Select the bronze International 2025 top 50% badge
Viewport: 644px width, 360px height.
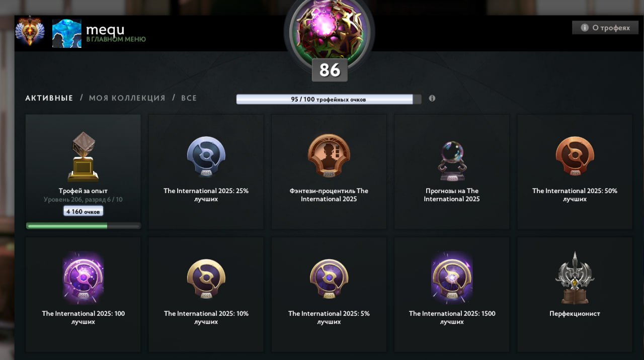(x=575, y=156)
